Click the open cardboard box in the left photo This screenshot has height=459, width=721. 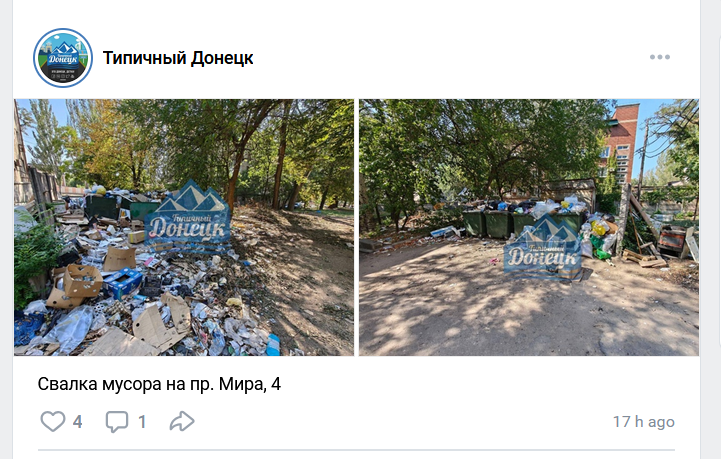click(82, 280)
